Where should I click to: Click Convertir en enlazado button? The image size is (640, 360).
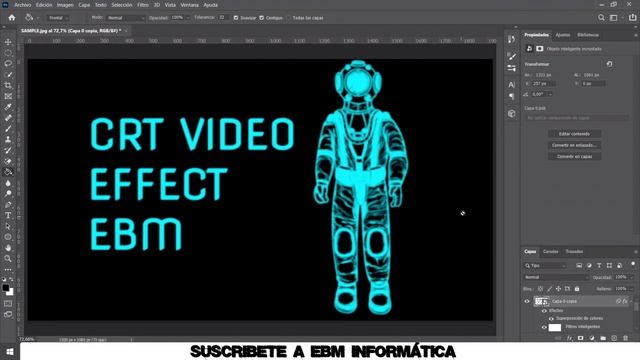(x=574, y=145)
